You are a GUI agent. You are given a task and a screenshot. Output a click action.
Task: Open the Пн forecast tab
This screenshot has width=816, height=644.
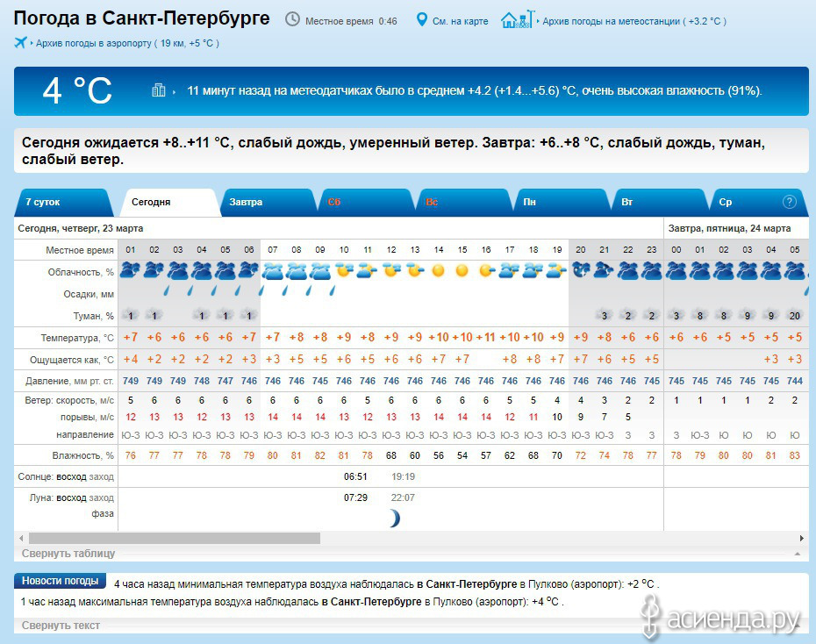(562, 203)
